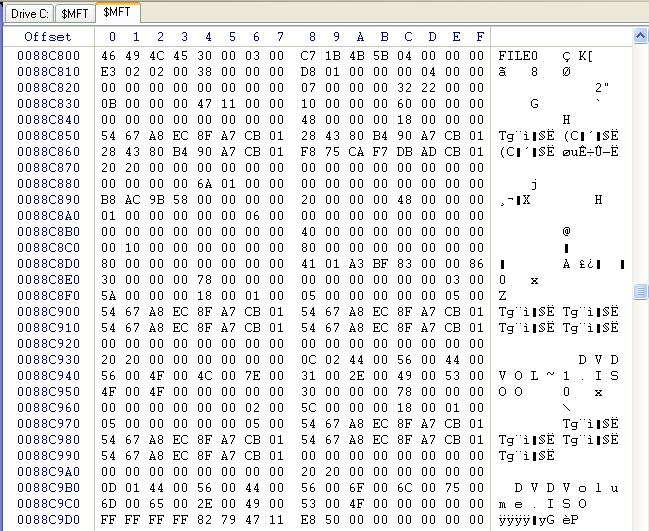Screen dimensions: 649x531
Task: Click the FILE0 text in the first row
Action: [518, 56]
